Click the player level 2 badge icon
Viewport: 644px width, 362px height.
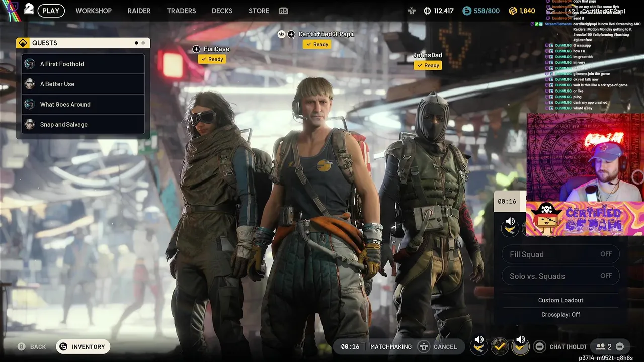[29, 9]
